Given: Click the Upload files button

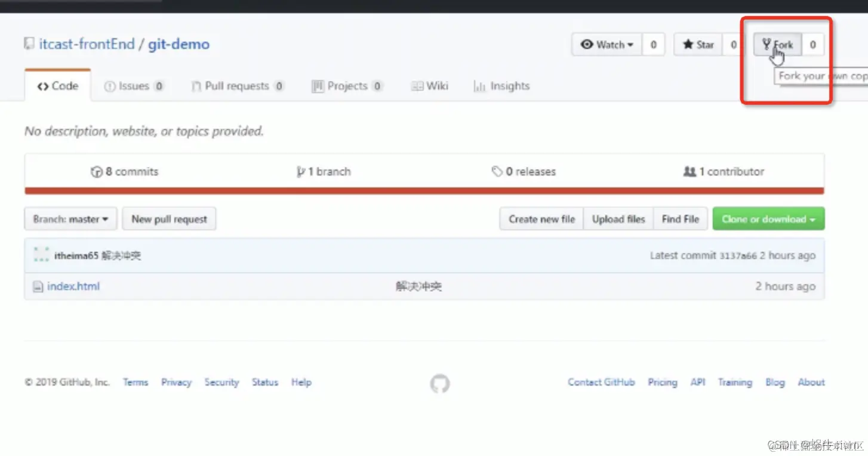Looking at the screenshot, I should tap(618, 219).
